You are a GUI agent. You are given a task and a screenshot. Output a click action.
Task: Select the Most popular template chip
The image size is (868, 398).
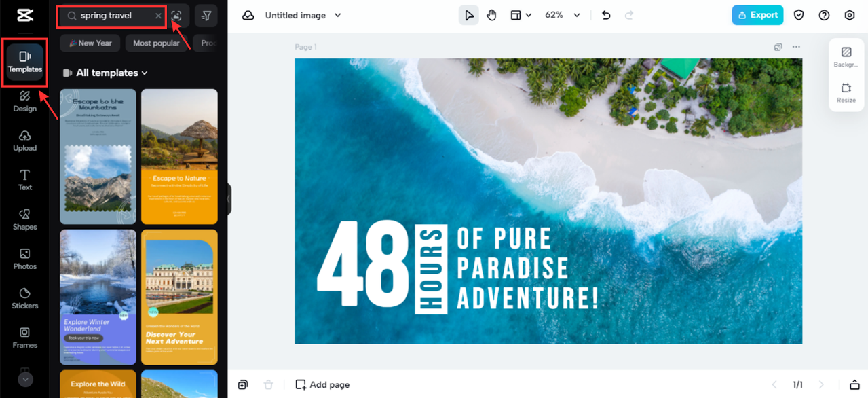pyautogui.click(x=156, y=43)
